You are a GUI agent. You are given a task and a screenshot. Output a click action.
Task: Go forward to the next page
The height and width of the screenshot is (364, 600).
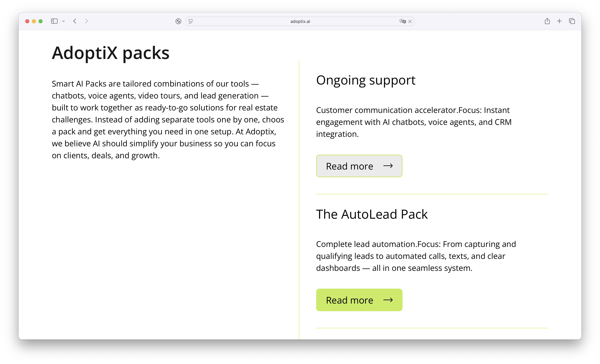pyautogui.click(x=86, y=21)
